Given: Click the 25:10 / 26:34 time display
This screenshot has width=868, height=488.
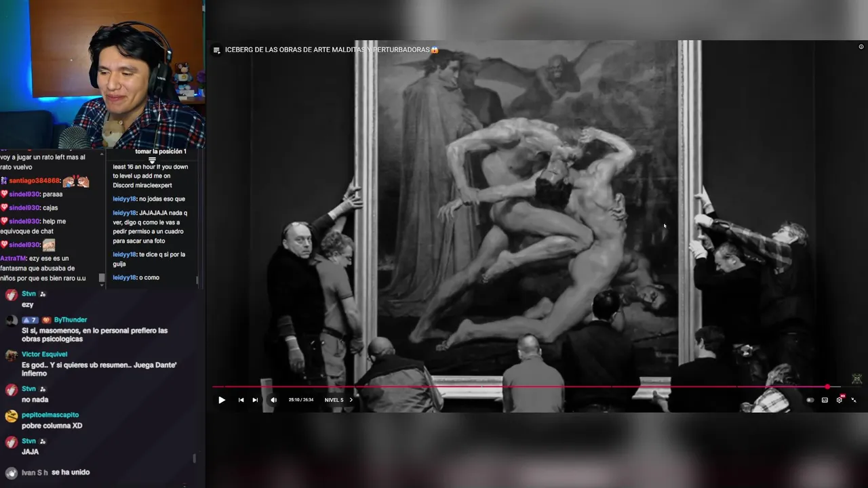Looking at the screenshot, I should click(x=301, y=400).
